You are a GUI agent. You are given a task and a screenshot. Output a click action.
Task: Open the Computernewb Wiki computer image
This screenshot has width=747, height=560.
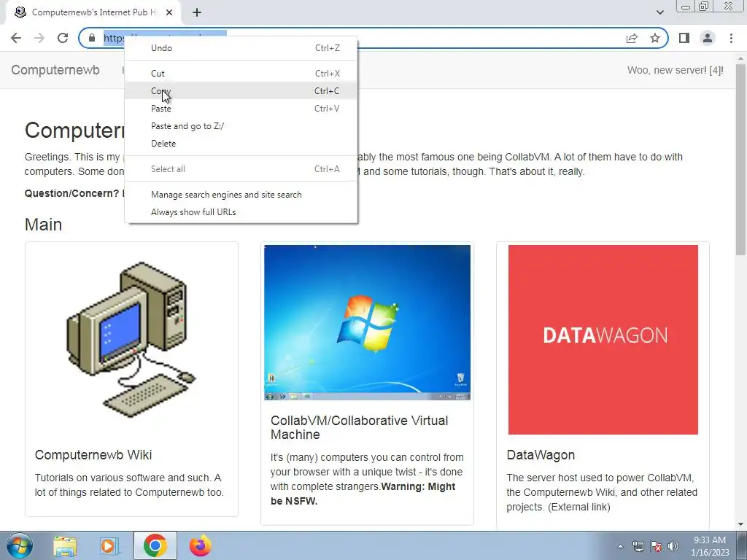tap(131, 340)
